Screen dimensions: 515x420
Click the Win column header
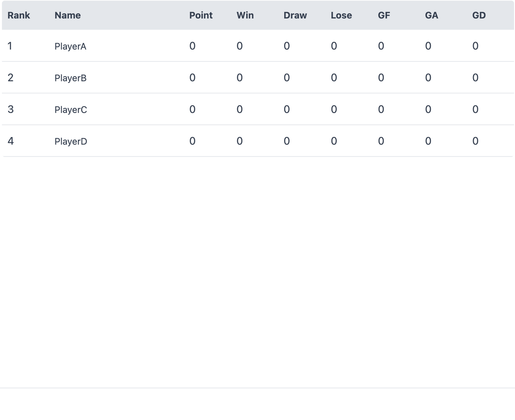pyautogui.click(x=245, y=15)
